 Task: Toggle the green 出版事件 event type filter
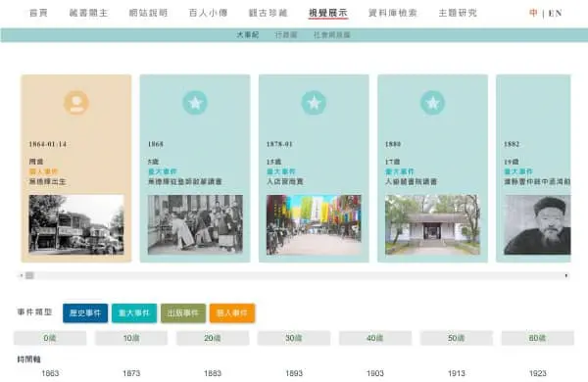pyautogui.click(x=183, y=313)
